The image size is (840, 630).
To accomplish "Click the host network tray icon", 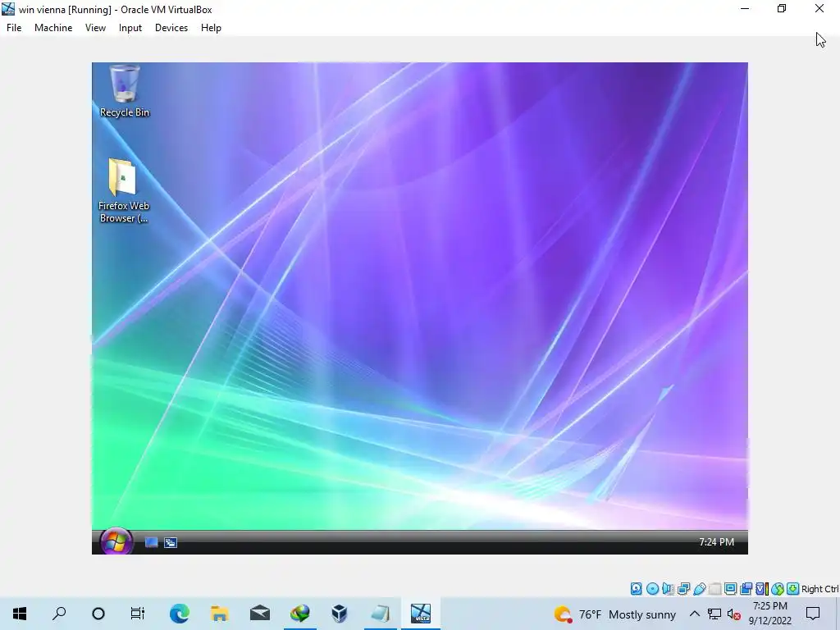I will (714, 614).
